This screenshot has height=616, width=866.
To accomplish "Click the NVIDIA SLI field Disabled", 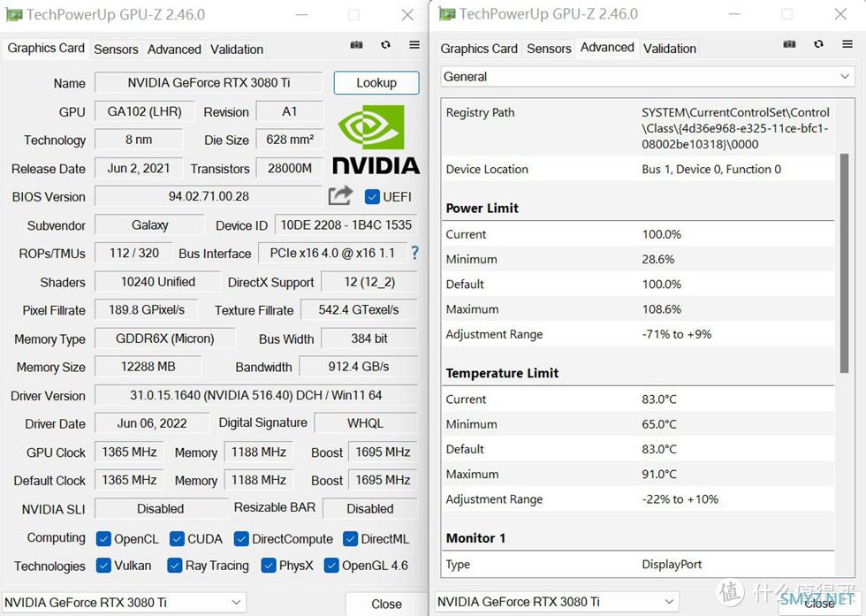I will point(161,509).
